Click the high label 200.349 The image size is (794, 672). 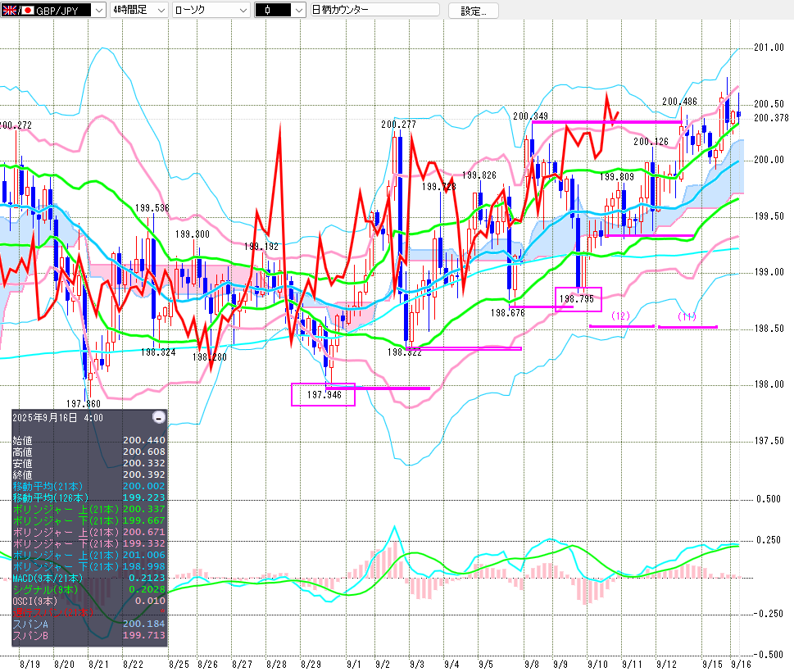tap(530, 116)
